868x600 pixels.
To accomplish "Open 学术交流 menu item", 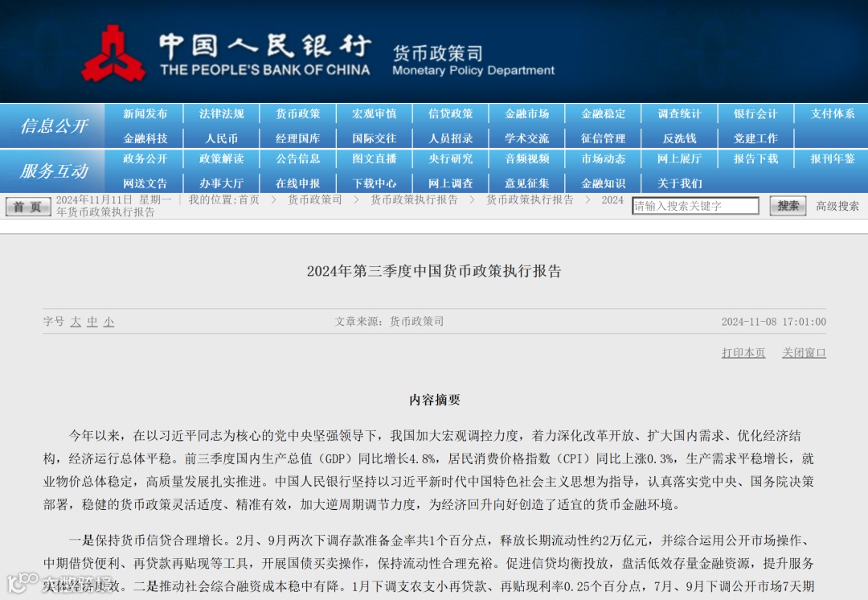I will 527,138.
